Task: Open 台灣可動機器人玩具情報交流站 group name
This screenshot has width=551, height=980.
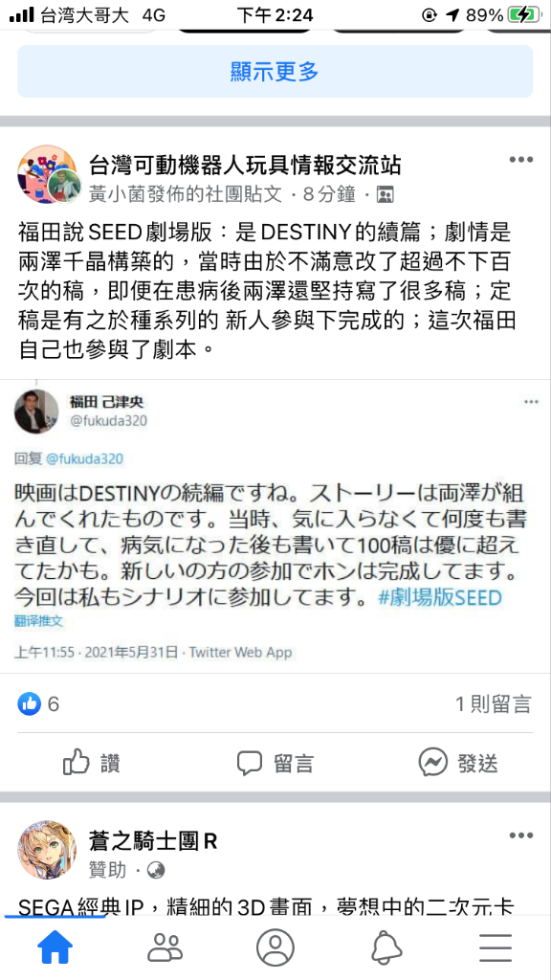Action: (245, 166)
